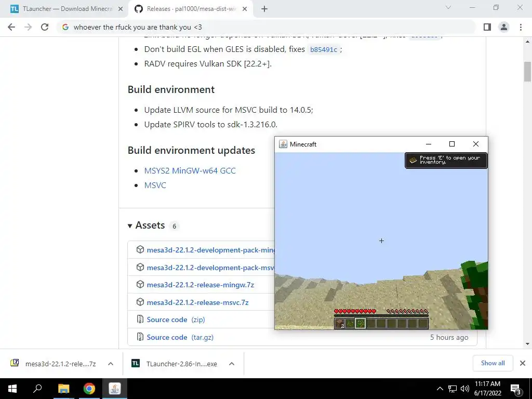Select the Releases pal1000/mesa-dist-win tab
This screenshot has height=399, width=532.
(191, 9)
